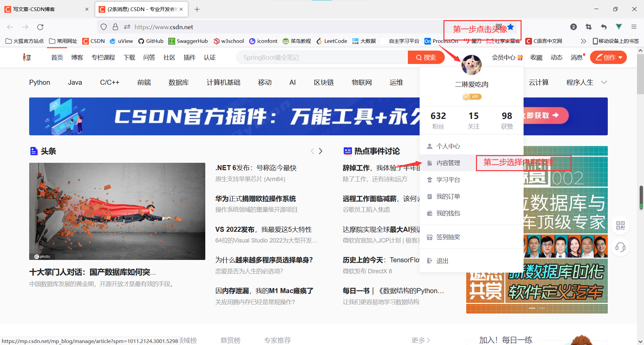Open the iconfont bookmark
Screen dimensions: 644x345
(x=263, y=41)
